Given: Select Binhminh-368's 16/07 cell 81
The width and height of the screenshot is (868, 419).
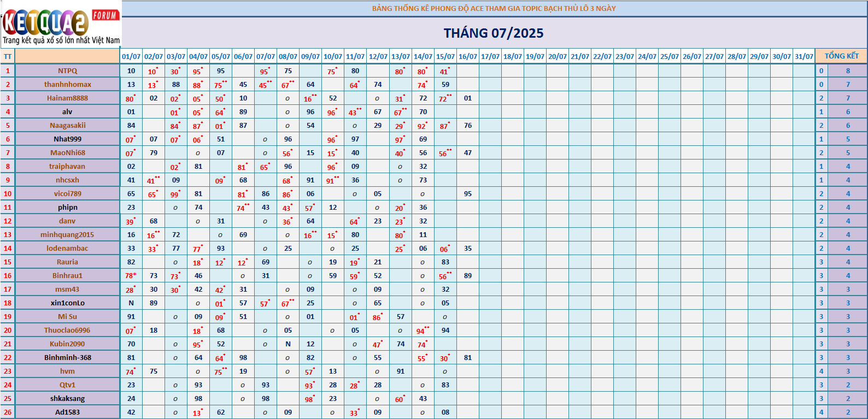Looking at the screenshot, I should (x=468, y=357).
